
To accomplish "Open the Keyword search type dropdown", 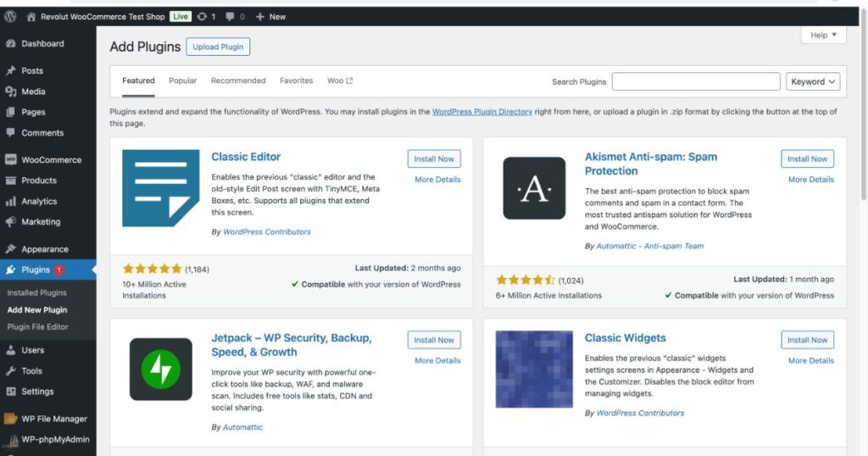I will (x=813, y=81).
